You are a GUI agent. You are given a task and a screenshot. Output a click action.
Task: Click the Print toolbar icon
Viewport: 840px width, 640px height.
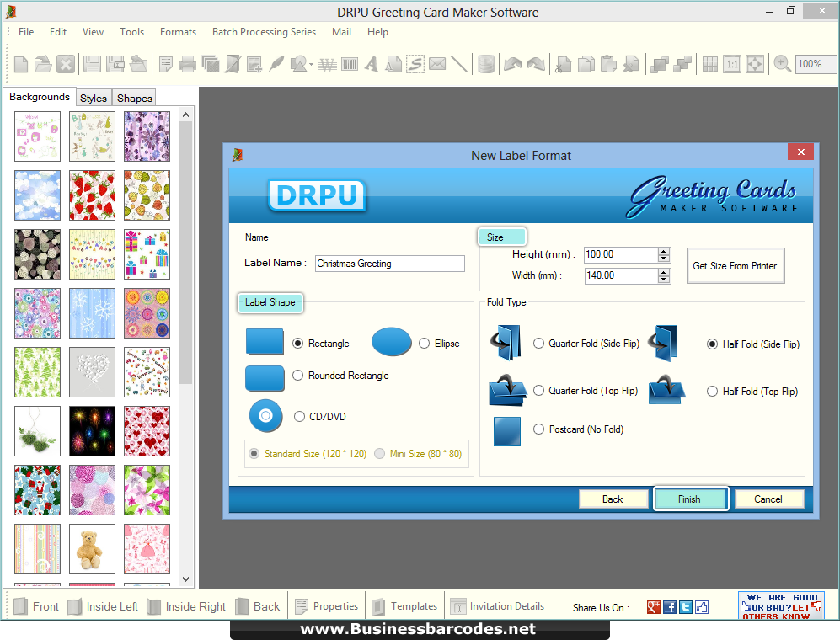click(x=188, y=64)
